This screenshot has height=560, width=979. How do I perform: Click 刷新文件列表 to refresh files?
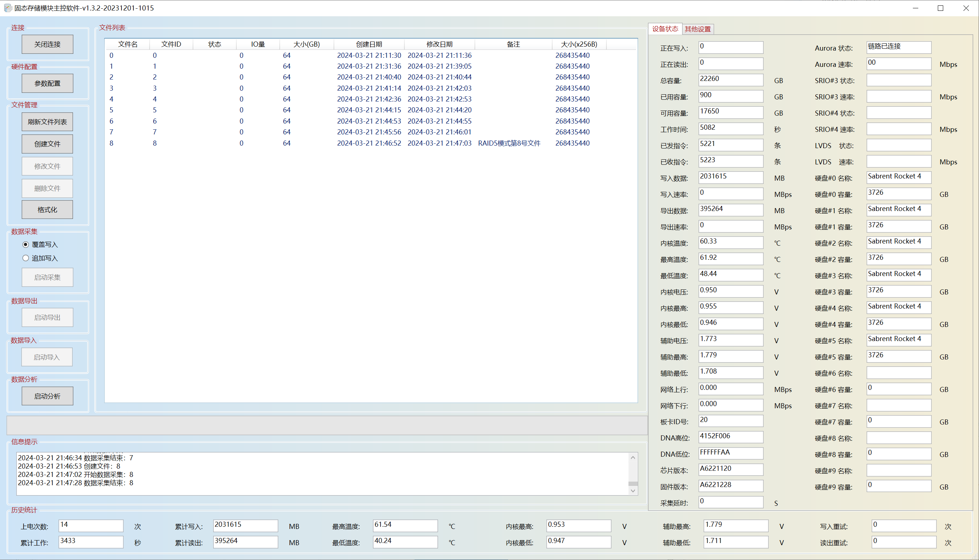[47, 122]
